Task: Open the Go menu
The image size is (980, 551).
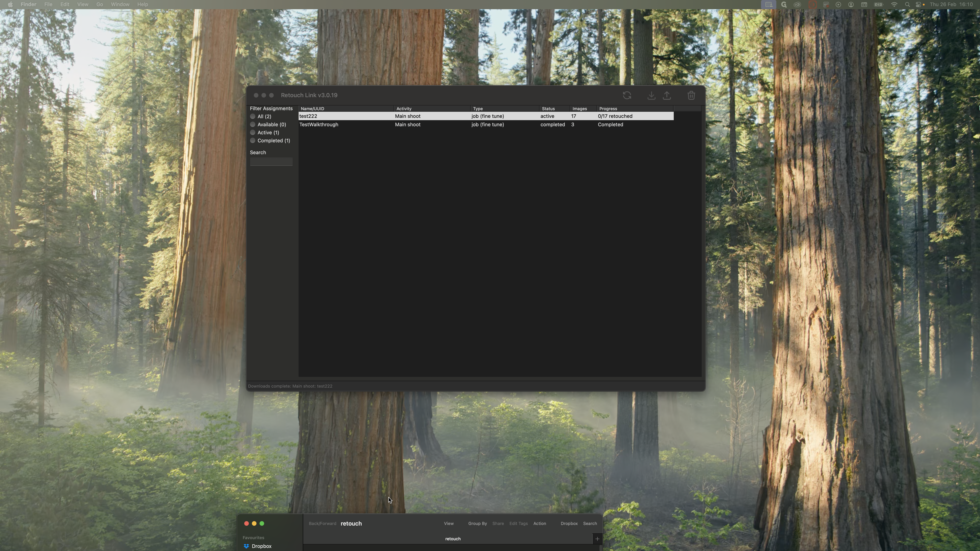Action: point(99,5)
